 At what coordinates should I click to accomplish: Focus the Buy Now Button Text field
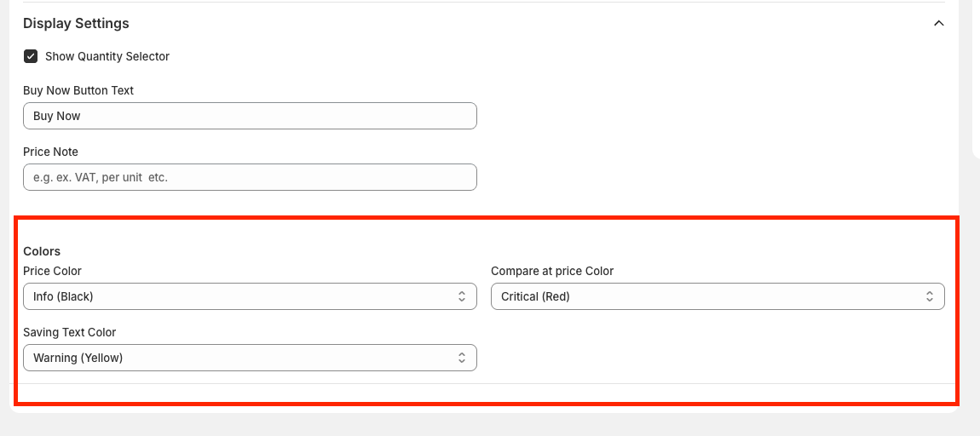click(250, 116)
